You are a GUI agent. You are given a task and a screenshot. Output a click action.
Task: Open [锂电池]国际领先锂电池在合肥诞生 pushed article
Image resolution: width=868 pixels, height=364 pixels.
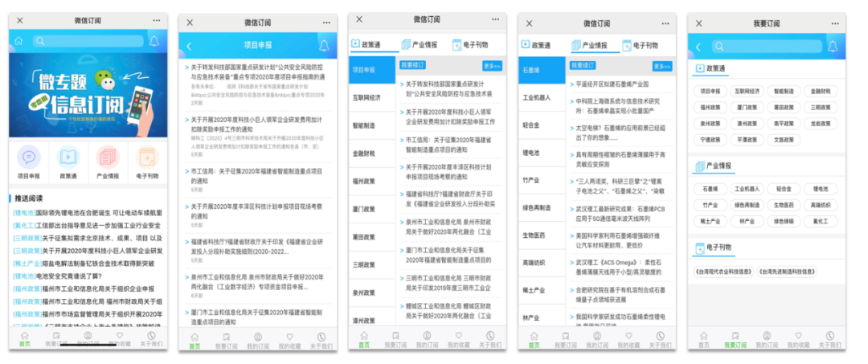(x=88, y=212)
